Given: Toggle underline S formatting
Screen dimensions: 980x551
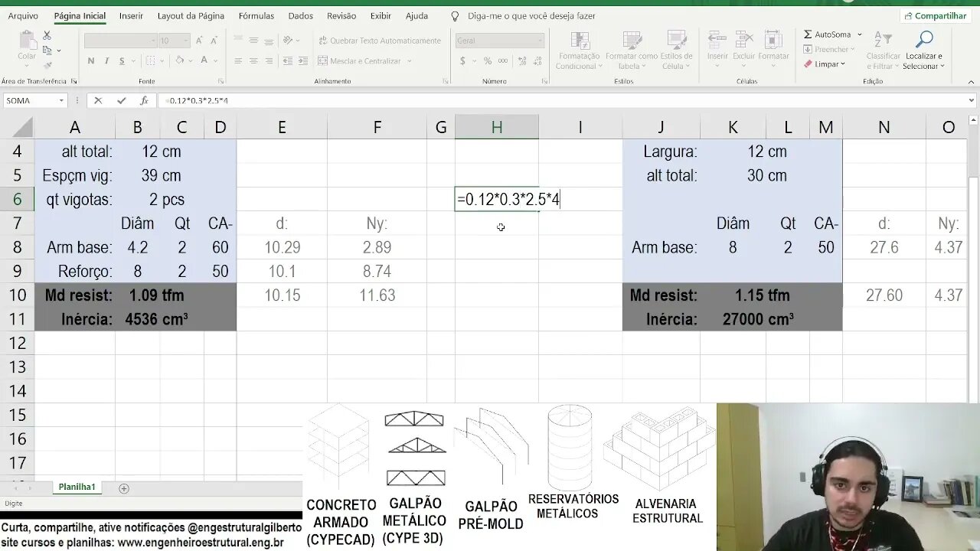Looking at the screenshot, I should click(x=122, y=61).
